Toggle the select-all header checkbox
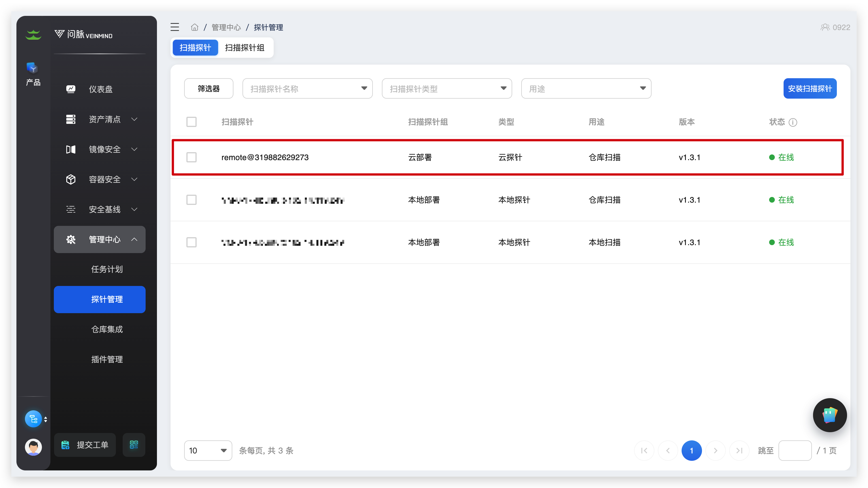This screenshot has height=488, width=868. (192, 122)
